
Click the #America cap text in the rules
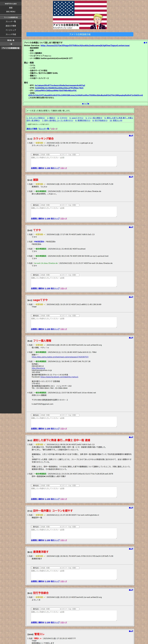(x=48, y=56)
